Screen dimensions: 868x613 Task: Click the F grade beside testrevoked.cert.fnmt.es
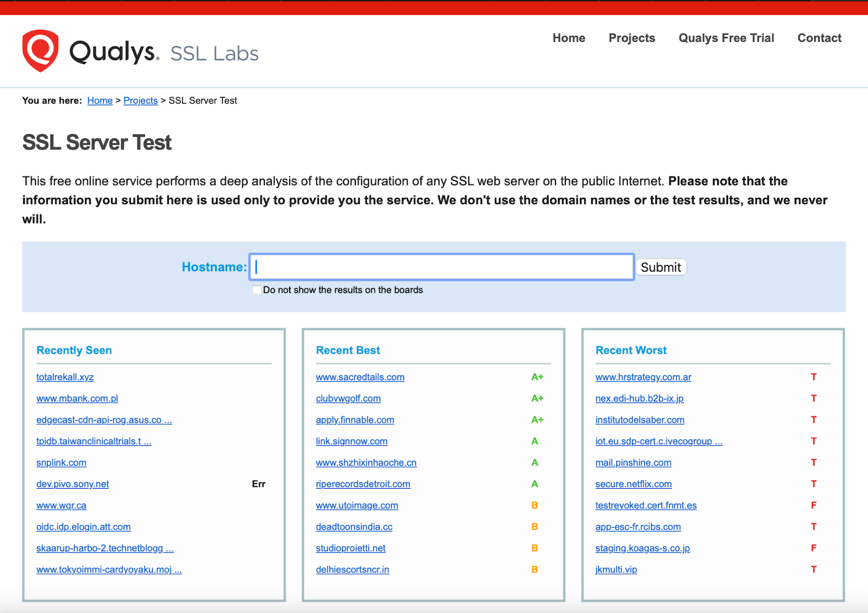[813, 506]
